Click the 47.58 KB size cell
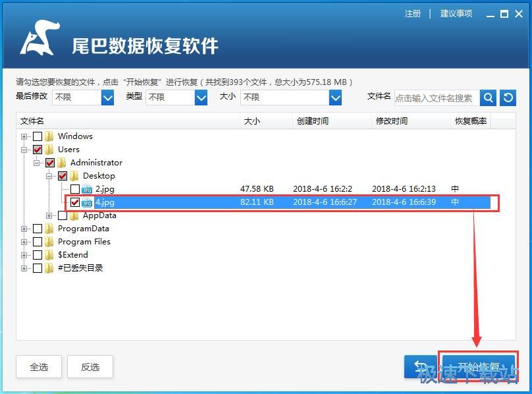 pos(257,189)
